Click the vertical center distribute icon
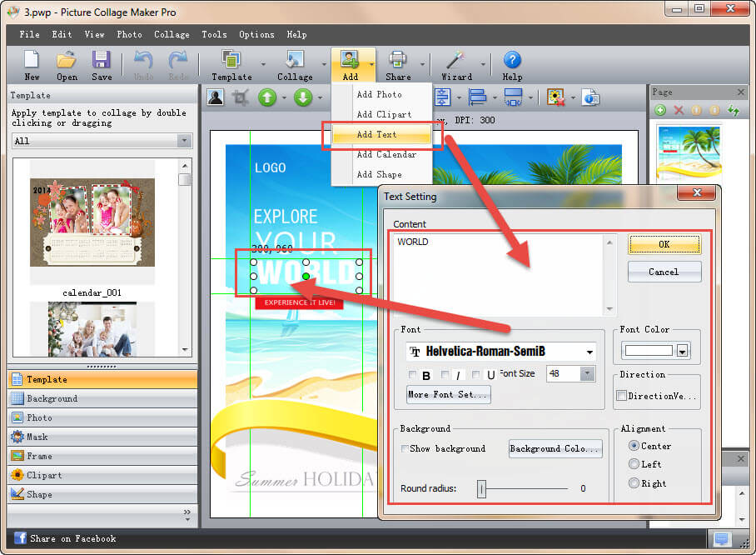 (x=442, y=97)
